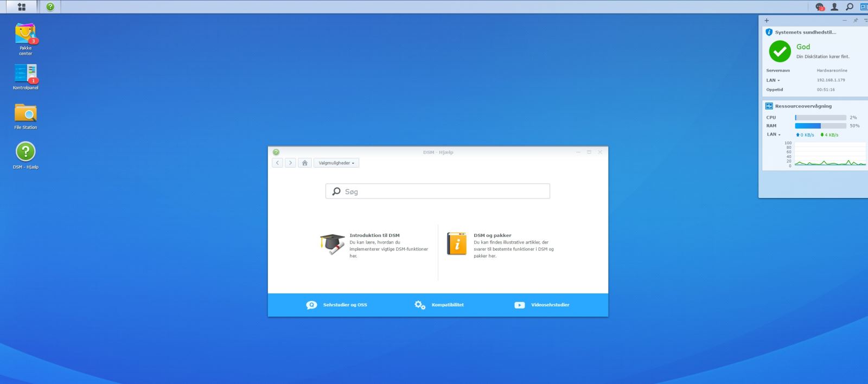Open the taskbar search magnifier
This screenshot has width=868, height=384.
click(x=850, y=7)
